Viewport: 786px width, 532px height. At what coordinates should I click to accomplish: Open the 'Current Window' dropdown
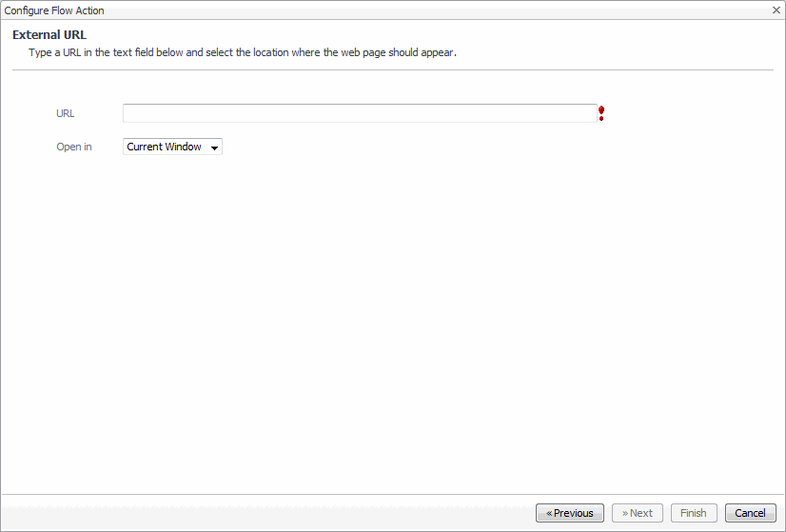[x=172, y=148]
